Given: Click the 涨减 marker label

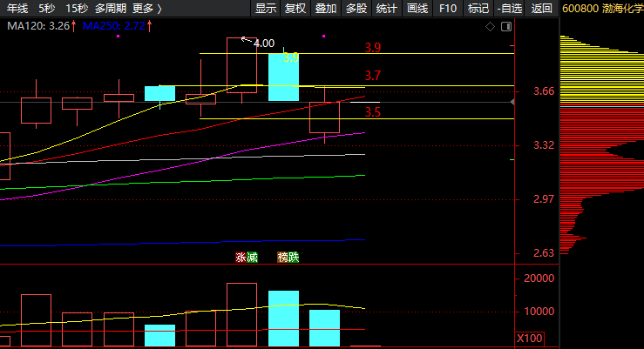Looking at the screenshot, I should 247,257.
